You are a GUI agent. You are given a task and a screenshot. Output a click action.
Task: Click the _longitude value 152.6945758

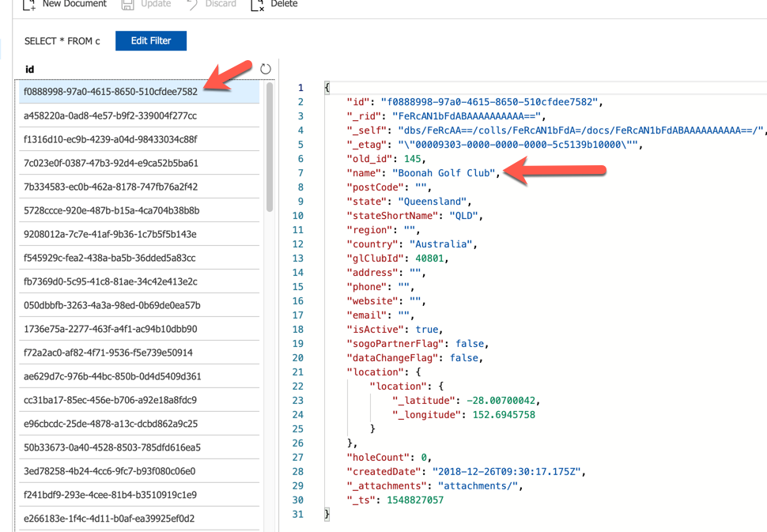click(x=504, y=415)
